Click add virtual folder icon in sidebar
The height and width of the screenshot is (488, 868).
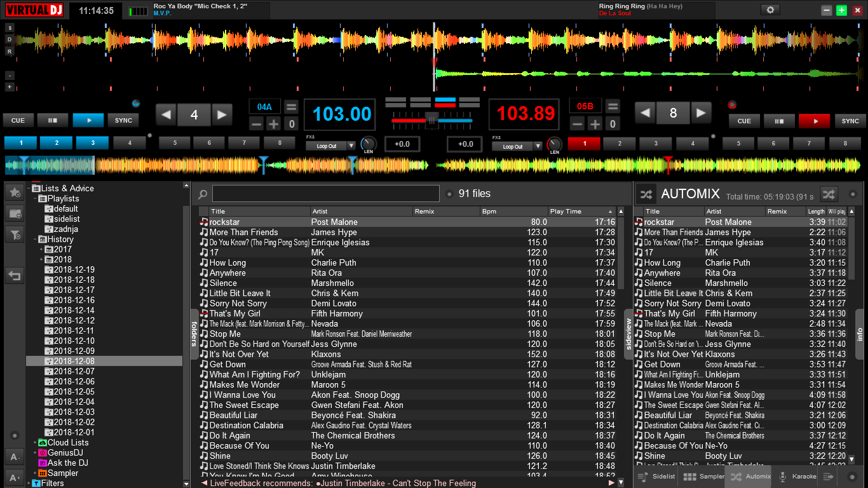coord(15,213)
